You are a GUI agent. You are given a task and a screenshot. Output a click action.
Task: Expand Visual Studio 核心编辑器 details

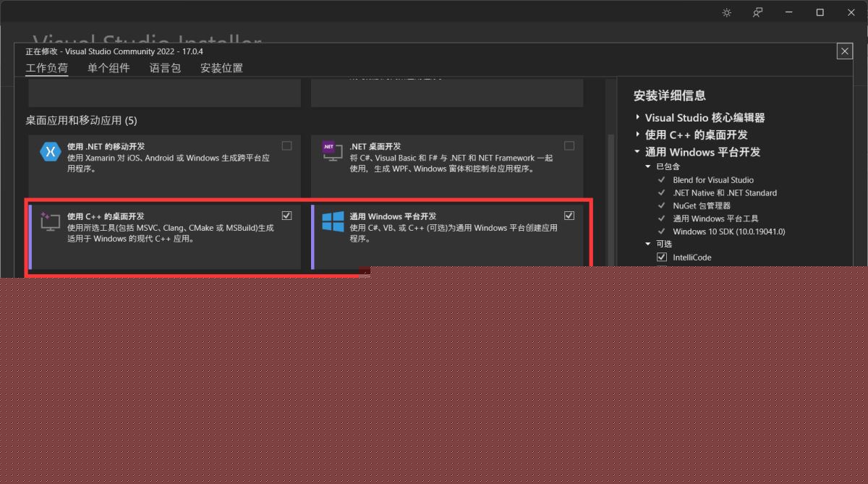click(x=637, y=117)
